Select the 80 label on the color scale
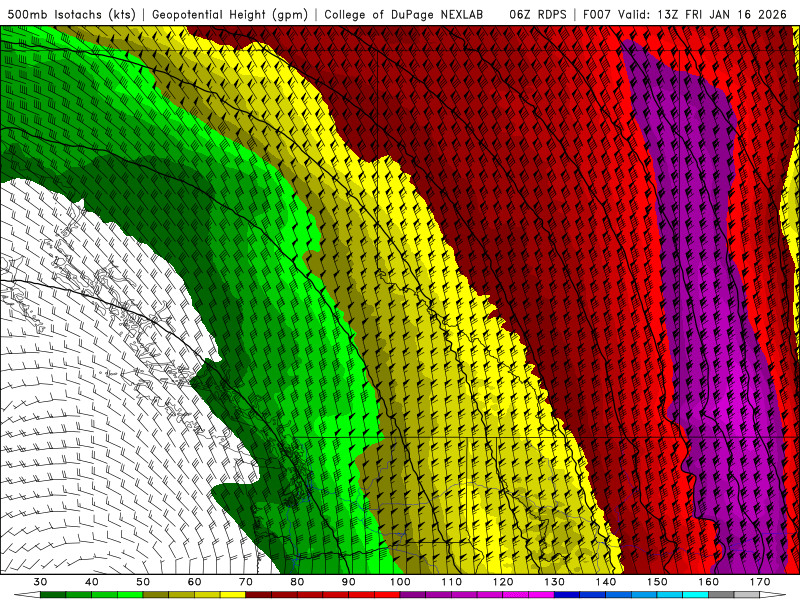 297,582
